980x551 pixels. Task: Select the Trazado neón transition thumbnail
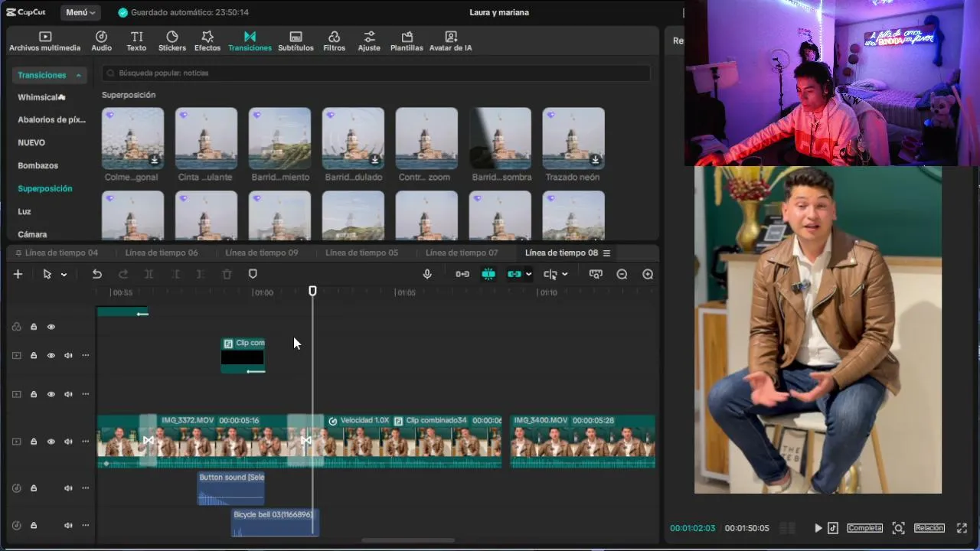coord(573,139)
